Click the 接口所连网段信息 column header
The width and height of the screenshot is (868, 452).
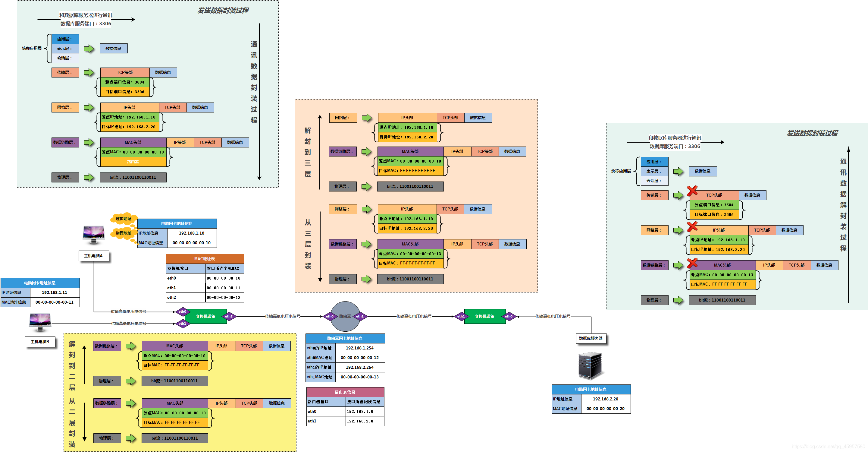click(365, 402)
